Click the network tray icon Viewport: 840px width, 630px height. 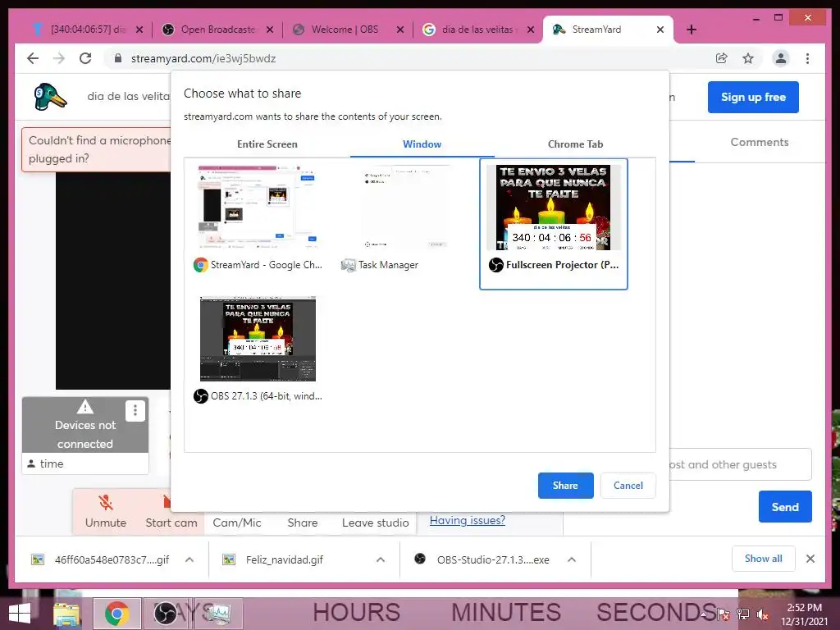pyautogui.click(x=743, y=614)
